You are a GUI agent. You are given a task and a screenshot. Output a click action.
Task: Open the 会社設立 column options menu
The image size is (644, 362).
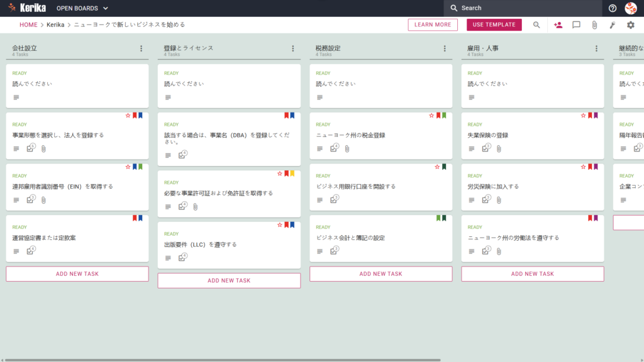142,48
